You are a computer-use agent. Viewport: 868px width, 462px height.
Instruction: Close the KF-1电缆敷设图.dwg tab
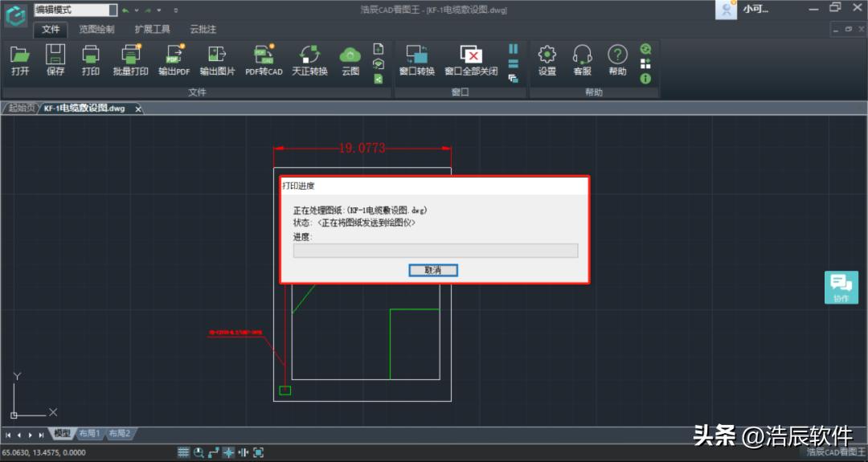tap(138, 109)
